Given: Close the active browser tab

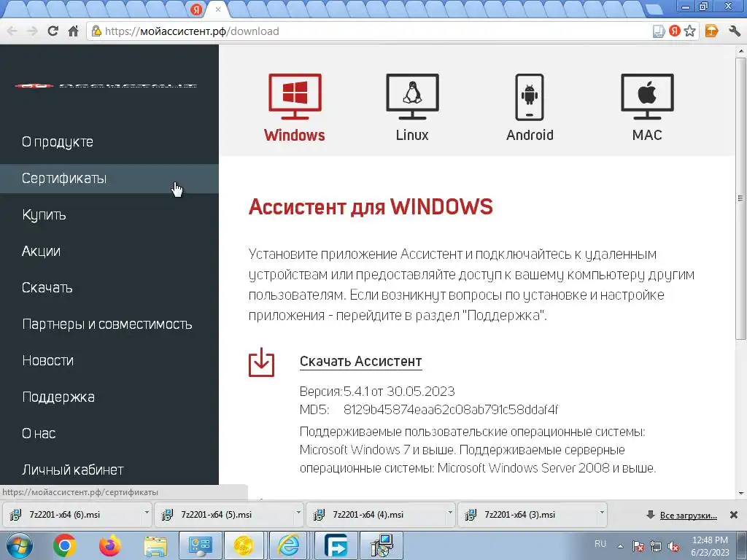Looking at the screenshot, I should (x=218, y=9).
